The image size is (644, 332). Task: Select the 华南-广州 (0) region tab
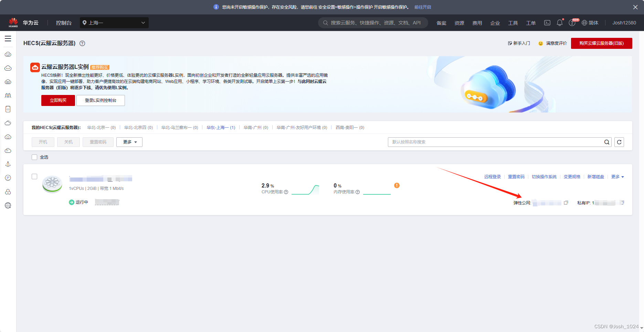[x=256, y=128]
